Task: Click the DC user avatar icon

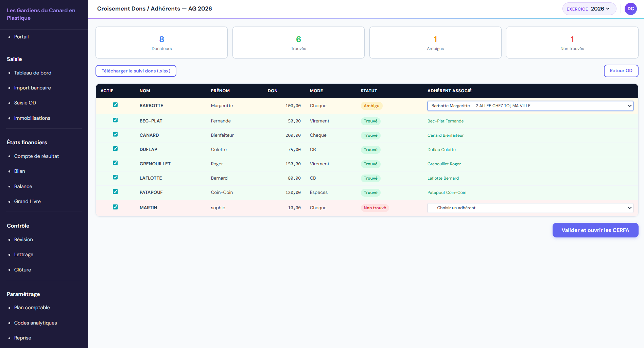Action: click(630, 9)
